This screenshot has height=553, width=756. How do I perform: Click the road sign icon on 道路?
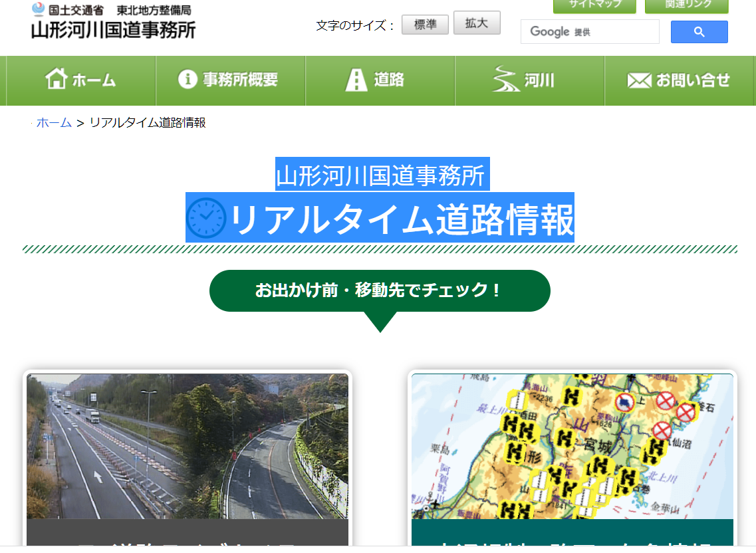point(356,80)
